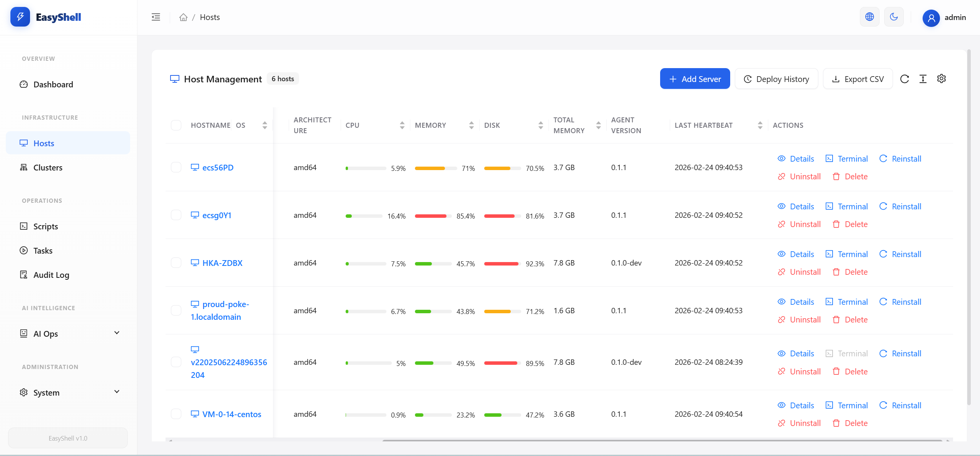This screenshot has height=456, width=980.
Task: Click the home breadcrumb icon
Action: click(x=183, y=17)
